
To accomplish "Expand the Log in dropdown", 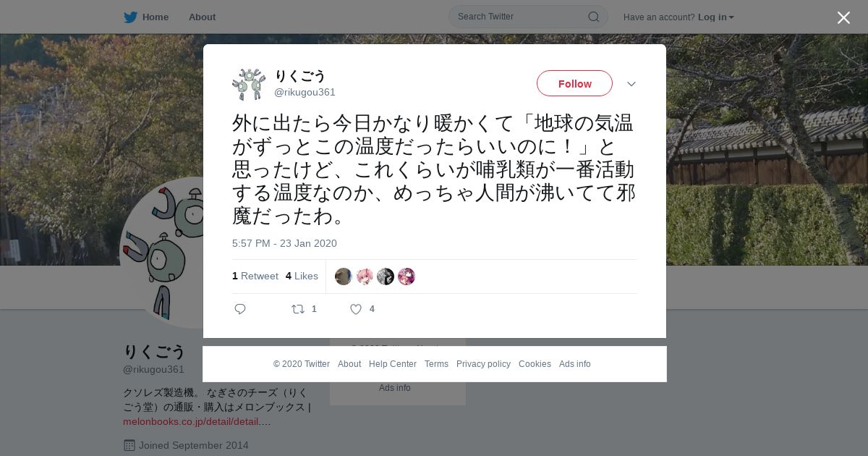I will click(716, 17).
